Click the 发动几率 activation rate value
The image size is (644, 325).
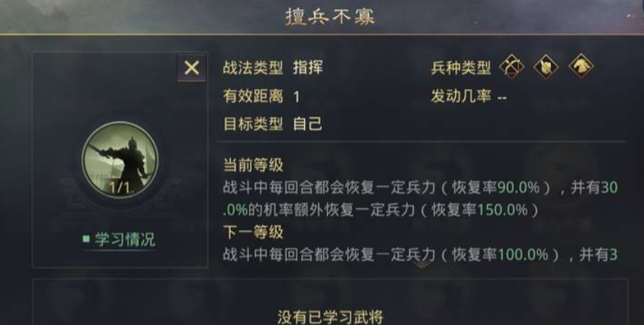coord(502,97)
